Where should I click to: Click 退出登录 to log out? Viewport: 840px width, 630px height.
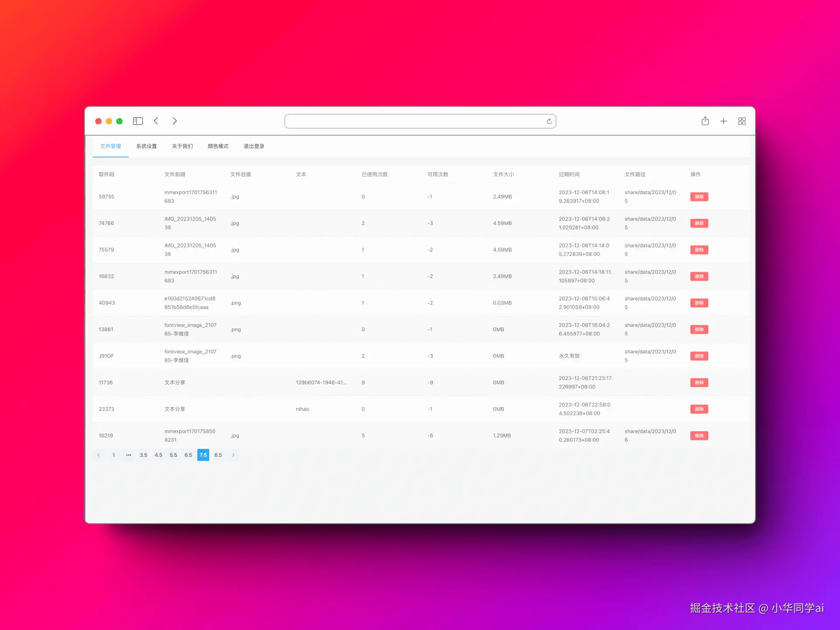click(x=254, y=146)
